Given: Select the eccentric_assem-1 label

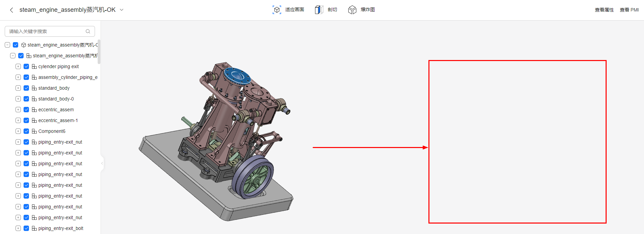Looking at the screenshot, I should [x=58, y=120].
